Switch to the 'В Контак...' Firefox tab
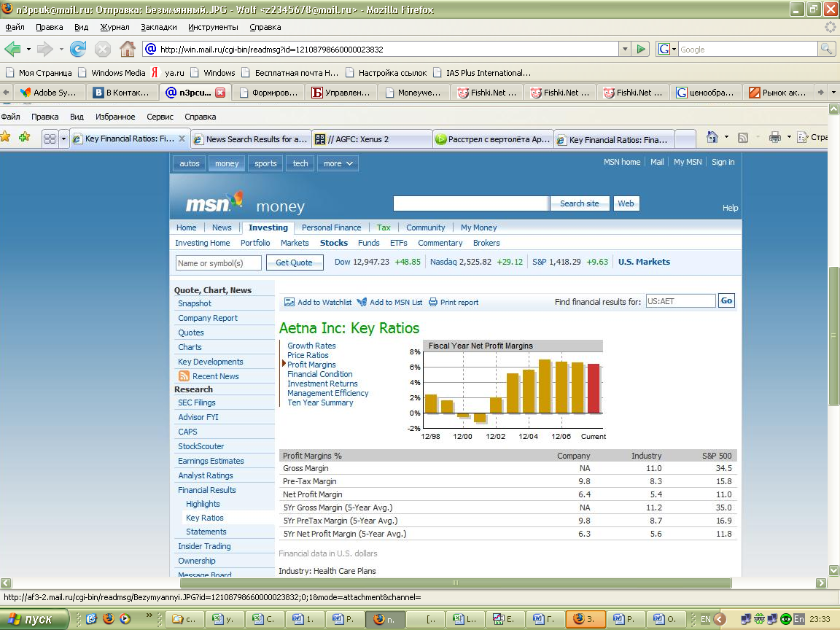 [x=122, y=92]
